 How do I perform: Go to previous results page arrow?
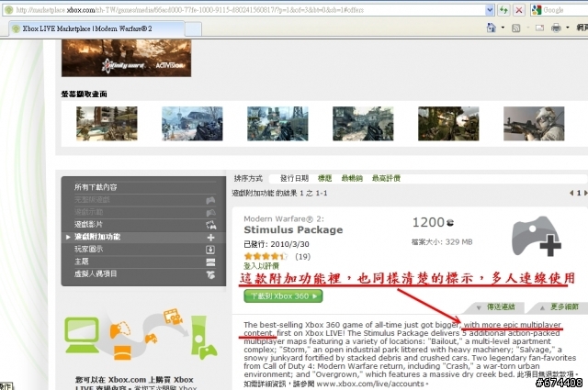pyautogui.click(x=571, y=193)
